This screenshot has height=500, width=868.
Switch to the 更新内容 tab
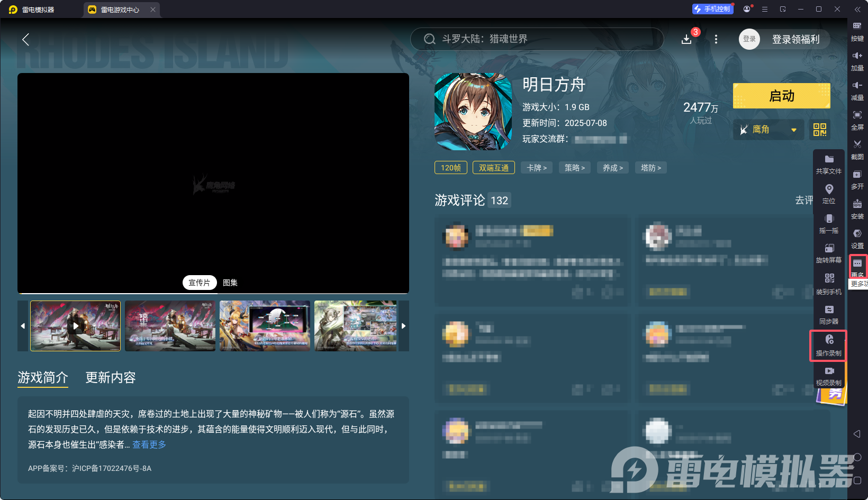(111, 377)
